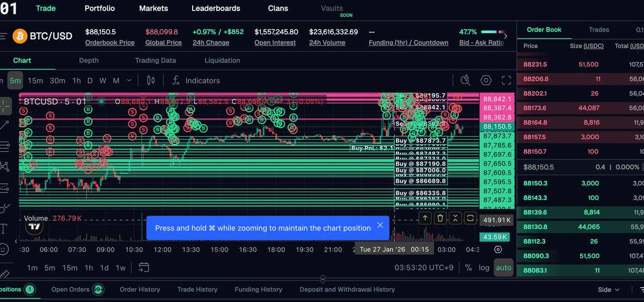Choose the patterns drawing tool
Viewport: 644px width, 302px height.
pos(4,166)
